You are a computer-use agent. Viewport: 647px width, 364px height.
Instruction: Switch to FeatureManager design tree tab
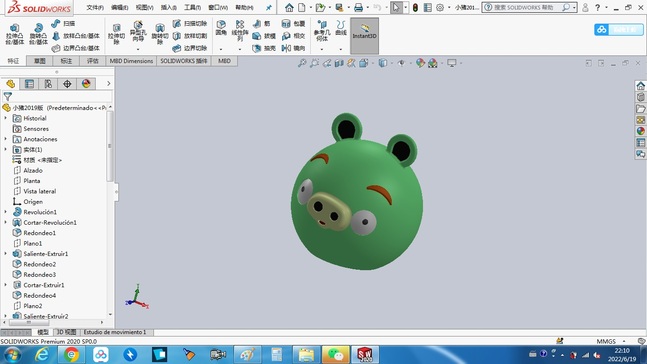[10, 84]
